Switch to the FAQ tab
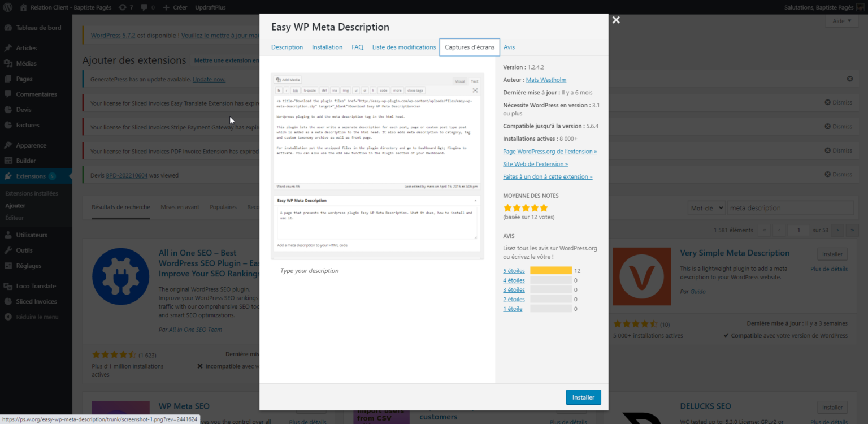 point(357,47)
